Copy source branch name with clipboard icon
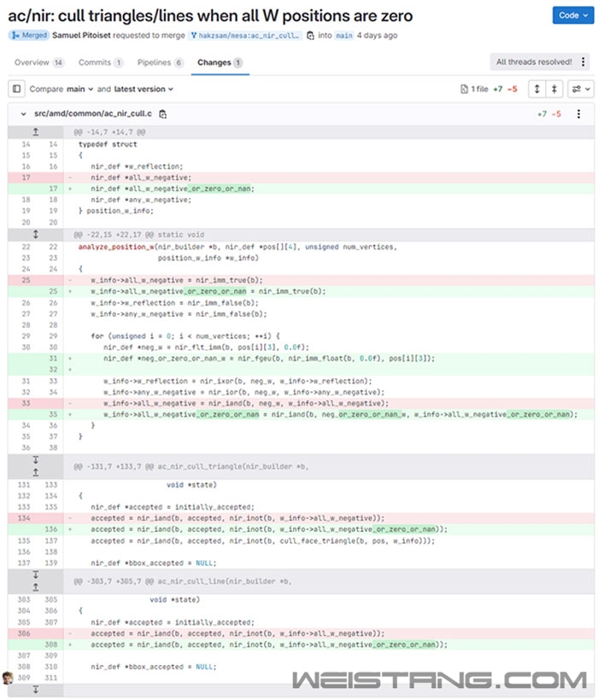 310,36
